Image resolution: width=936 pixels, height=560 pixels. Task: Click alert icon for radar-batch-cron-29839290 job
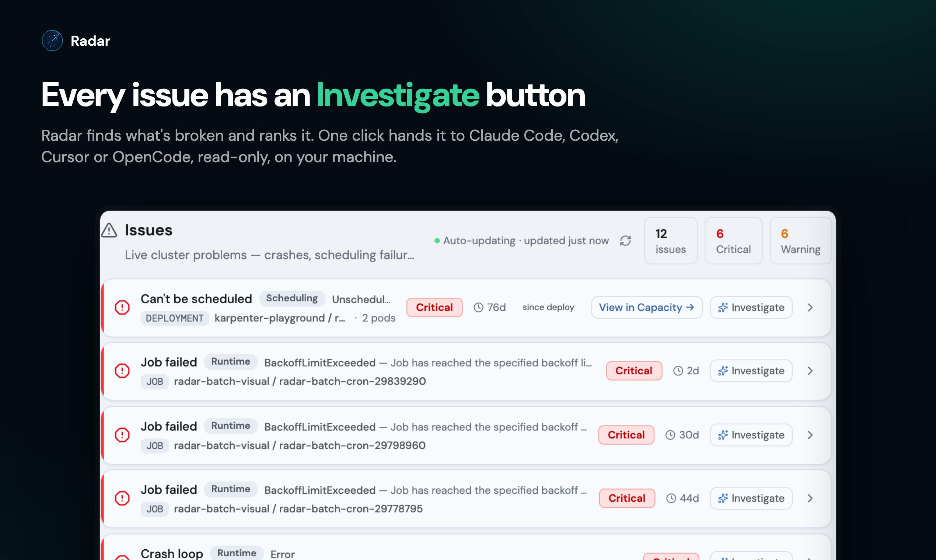pos(122,371)
